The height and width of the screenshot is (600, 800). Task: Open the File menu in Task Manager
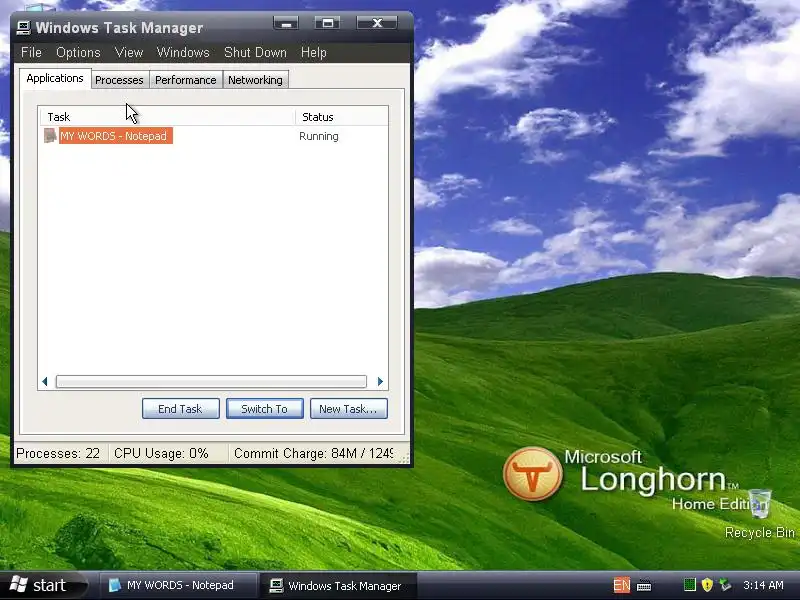pos(31,53)
